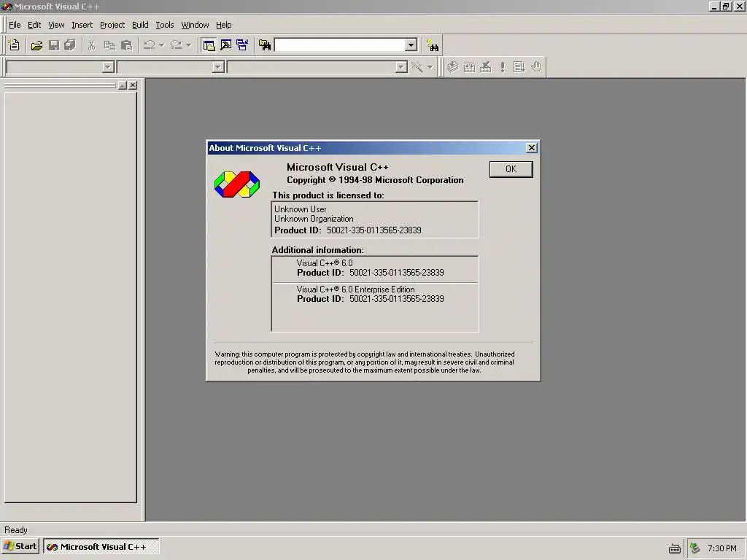747x560 pixels.
Task: Toggle the Output window icon
Action: (226, 45)
